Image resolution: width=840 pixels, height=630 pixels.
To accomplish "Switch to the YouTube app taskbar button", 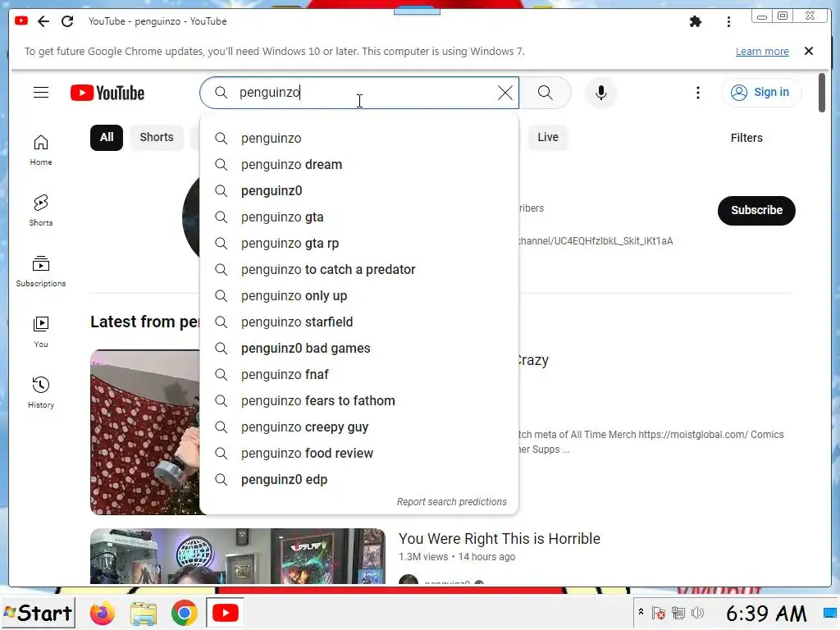I will coord(225,613).
